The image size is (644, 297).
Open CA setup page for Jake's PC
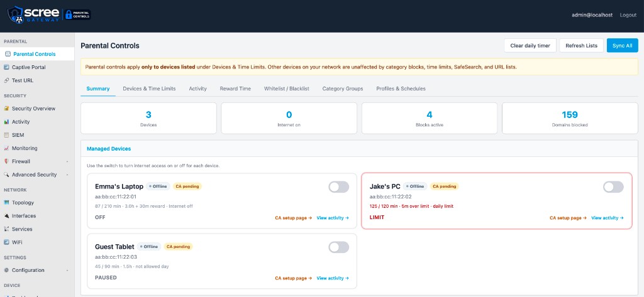pyautogui.click(x=568, y=218)
